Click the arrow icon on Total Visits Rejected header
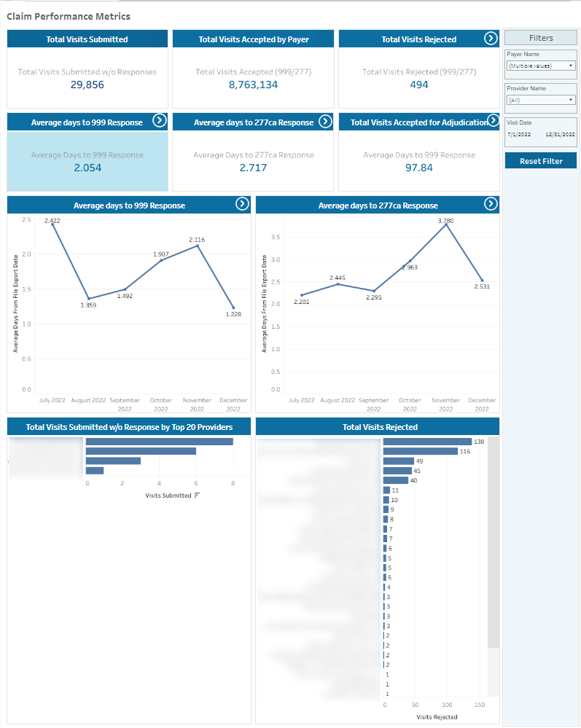This screenshot has height=728, width=581. [x=491, y=39]
